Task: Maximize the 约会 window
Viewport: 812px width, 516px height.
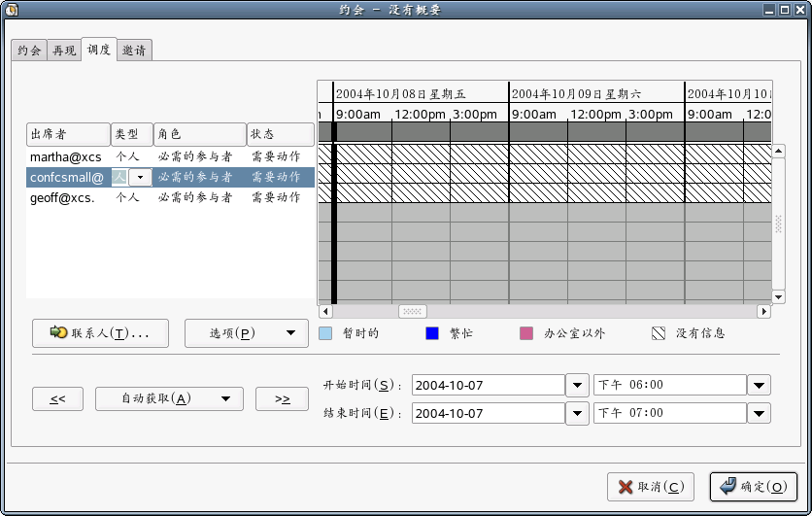Action: [785, 10]
